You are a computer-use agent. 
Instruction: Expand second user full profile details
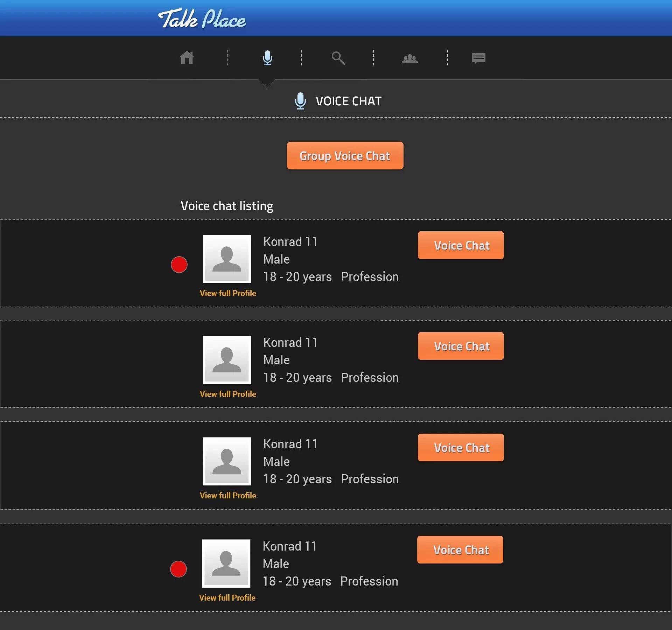pyautogui.click(x=228, y=394)
